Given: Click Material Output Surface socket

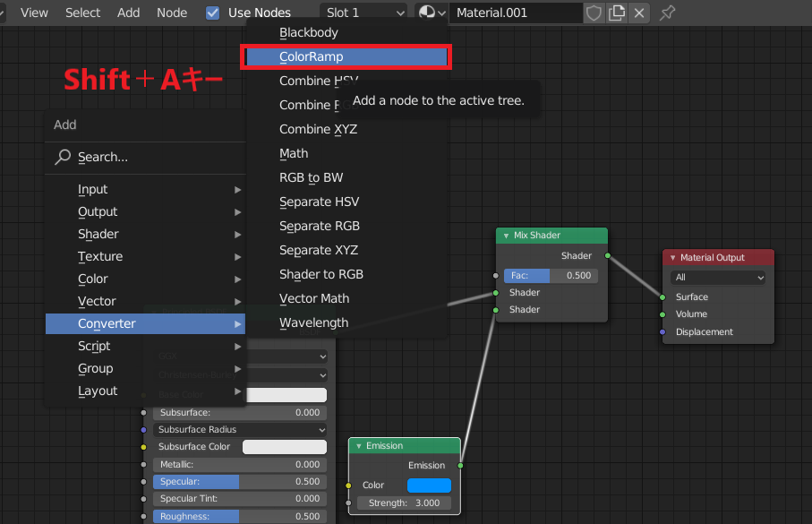Looking at the screenshot, I should (x=662, y=297).
